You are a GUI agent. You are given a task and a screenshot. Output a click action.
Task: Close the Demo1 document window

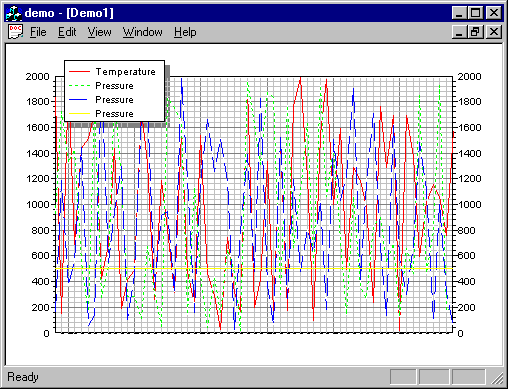494,32
